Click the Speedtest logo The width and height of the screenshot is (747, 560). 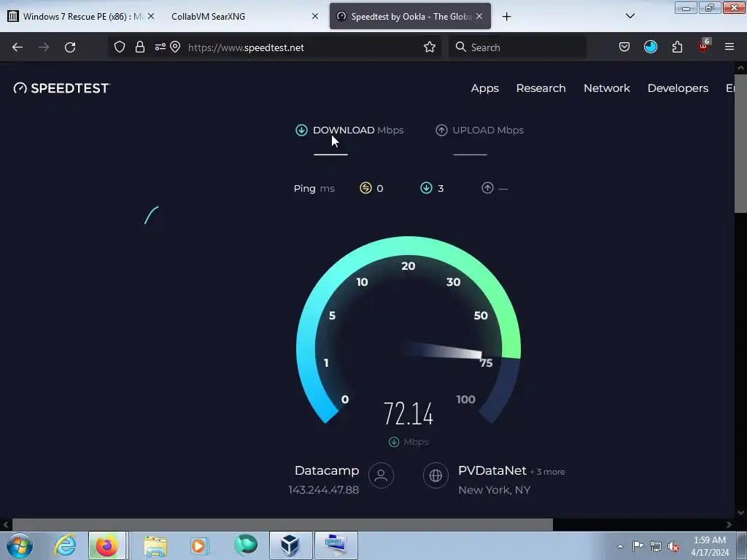point(62,88)
